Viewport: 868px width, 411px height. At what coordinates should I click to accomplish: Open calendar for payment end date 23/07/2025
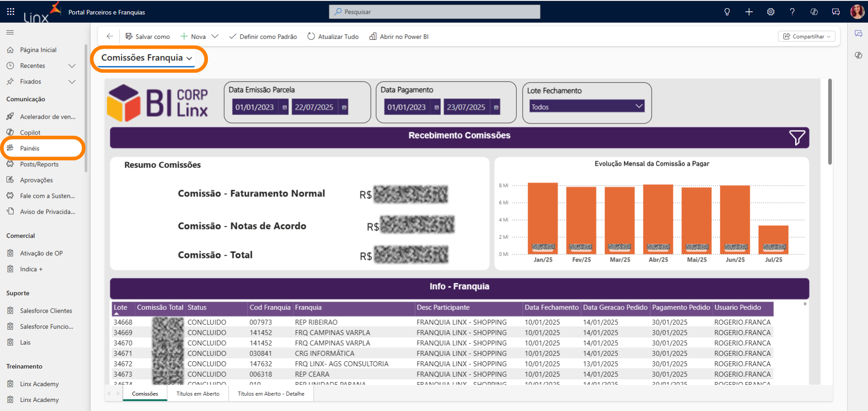[496, 107]
